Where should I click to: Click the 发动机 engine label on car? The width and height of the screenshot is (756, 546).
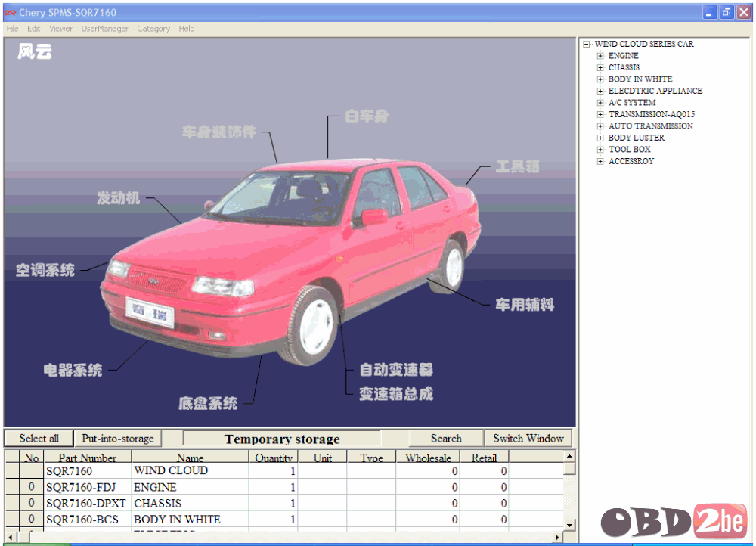click(x=118, y=198)
